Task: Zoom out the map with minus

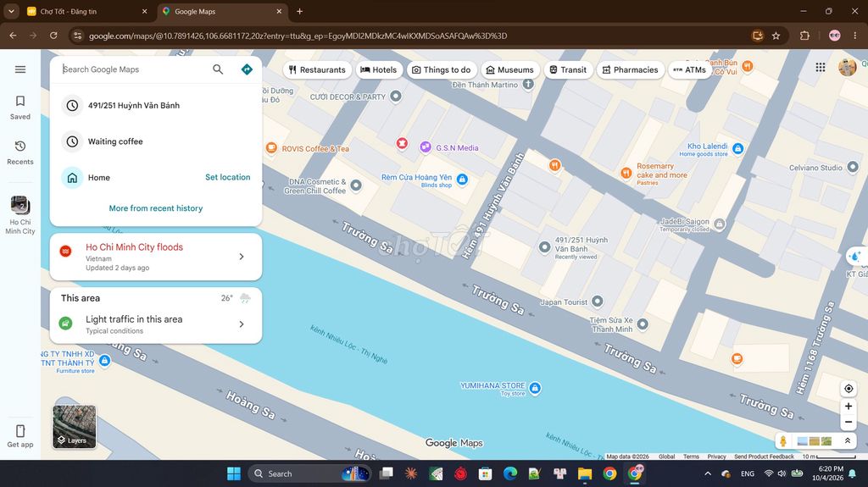Action: 848,423
